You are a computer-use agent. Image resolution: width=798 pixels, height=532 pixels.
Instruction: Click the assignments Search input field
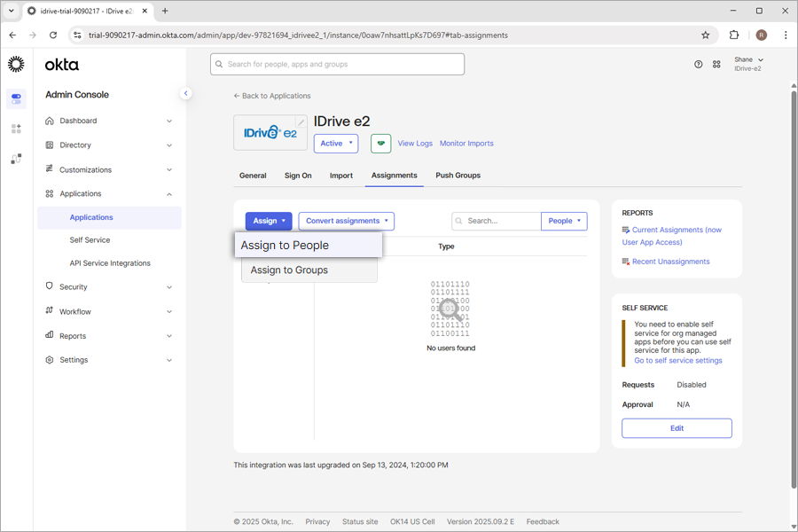click(501, 221)
